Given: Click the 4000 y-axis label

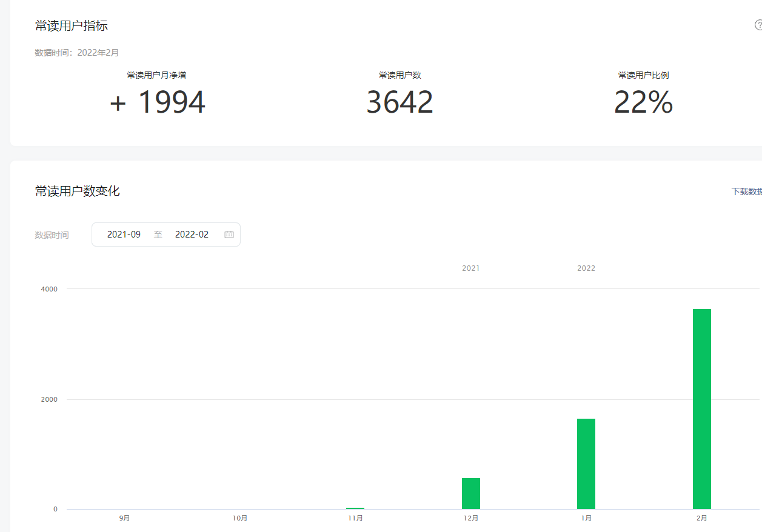Looking at the screenshot, I should [49, 289].
